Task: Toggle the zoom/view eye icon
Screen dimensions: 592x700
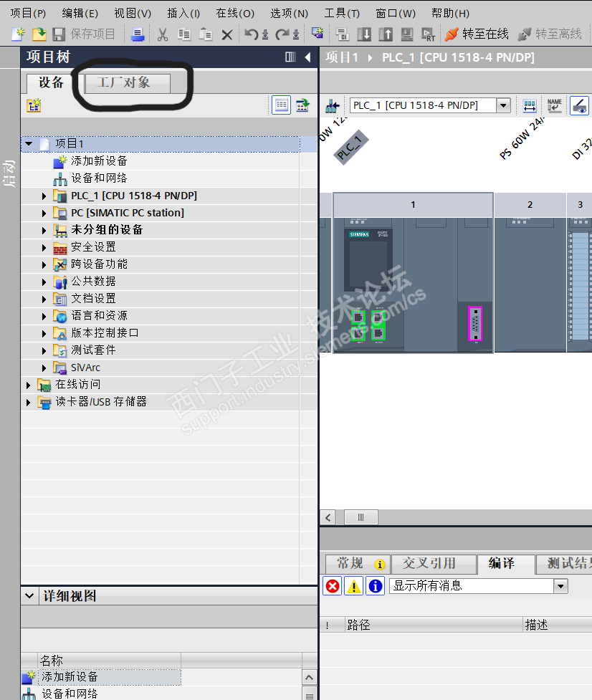Action: [x=580, y=106]
